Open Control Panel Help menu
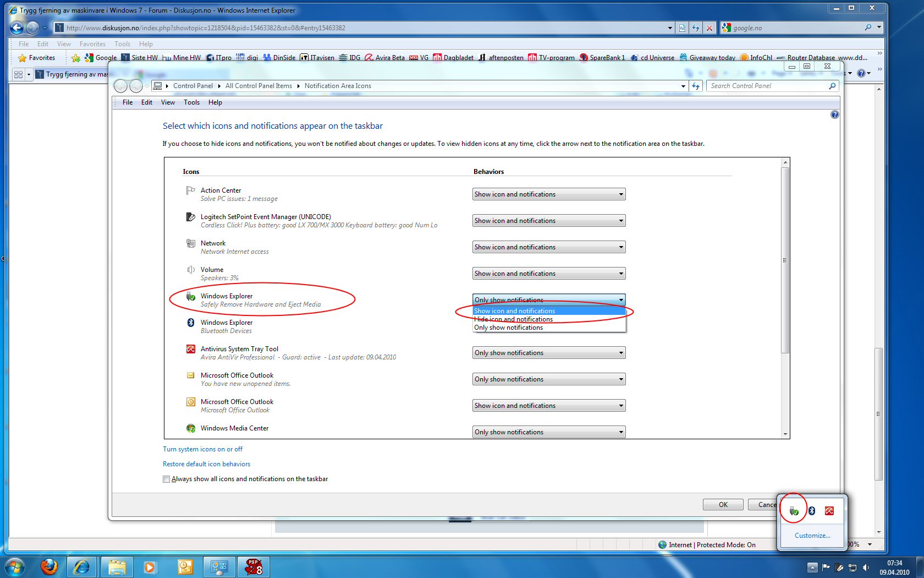 pos(215,102)
